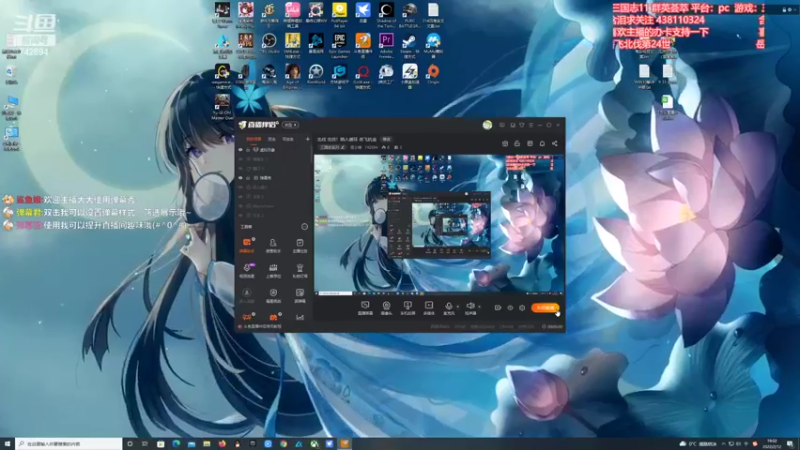This screenshot has height=450, width=800.
Task: Open the Age of Empires desktop shortcut
Action: 292,76
